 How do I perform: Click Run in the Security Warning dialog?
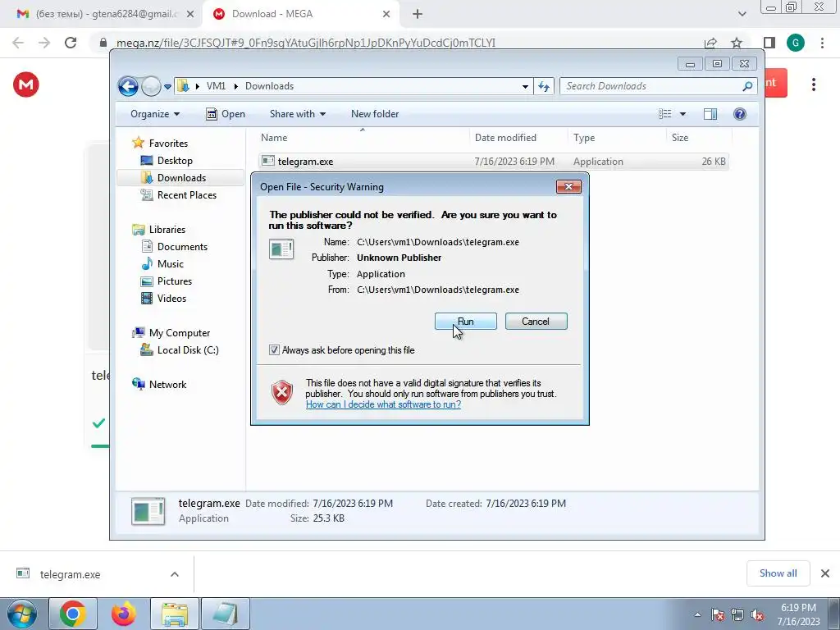pyautogui.click(x=466, y=322)
